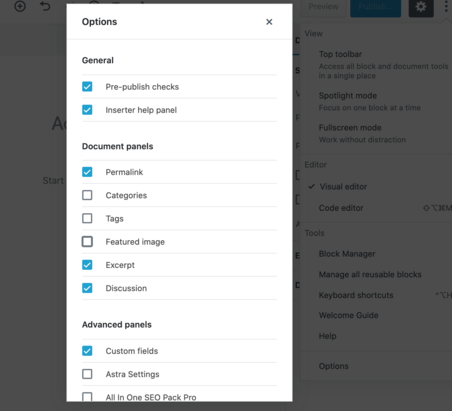Click the Preview button

[323, 7]
